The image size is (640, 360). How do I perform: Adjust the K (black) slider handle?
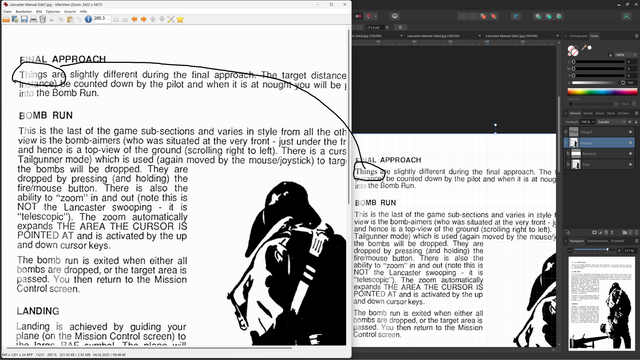tap(623, 82)
